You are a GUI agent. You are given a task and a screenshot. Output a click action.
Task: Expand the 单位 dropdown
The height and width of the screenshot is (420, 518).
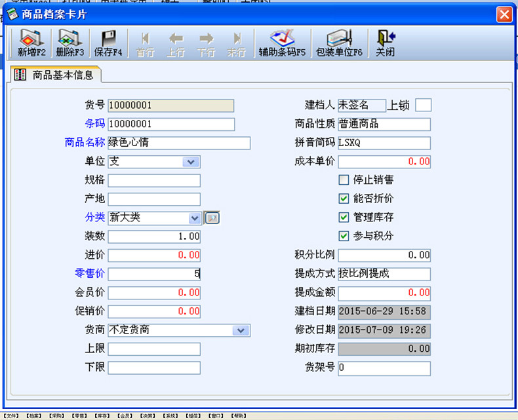tap(191, 162)
